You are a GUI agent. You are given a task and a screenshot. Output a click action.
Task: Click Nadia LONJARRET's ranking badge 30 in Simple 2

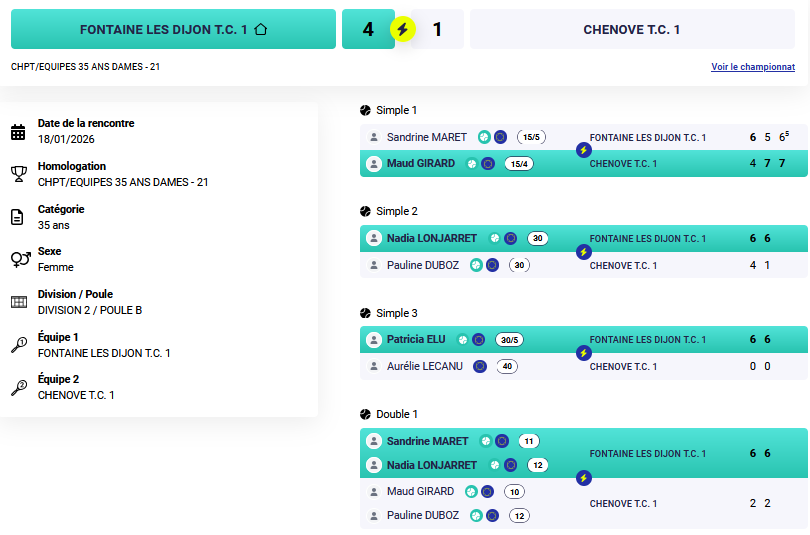pyautogui.click(x=538, y=239)
